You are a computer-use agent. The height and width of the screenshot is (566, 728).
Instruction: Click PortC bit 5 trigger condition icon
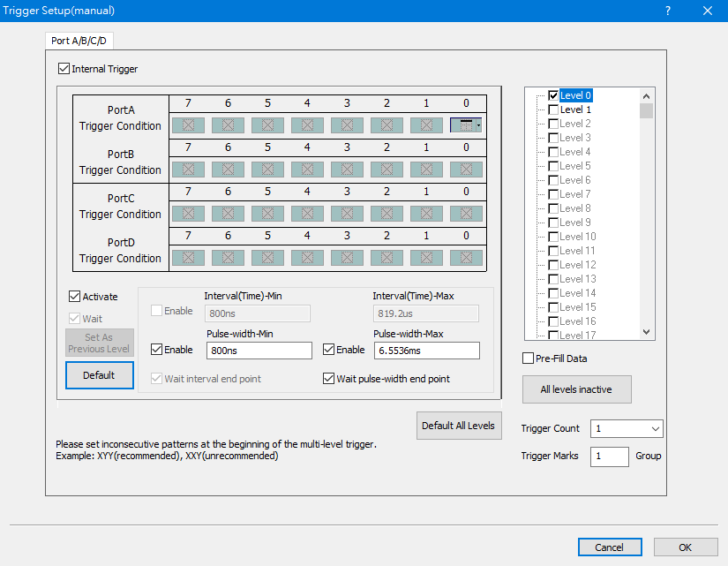(x=267, y=214)
